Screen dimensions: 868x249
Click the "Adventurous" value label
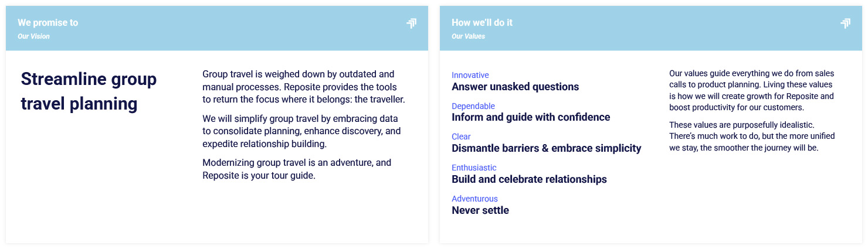474,199
